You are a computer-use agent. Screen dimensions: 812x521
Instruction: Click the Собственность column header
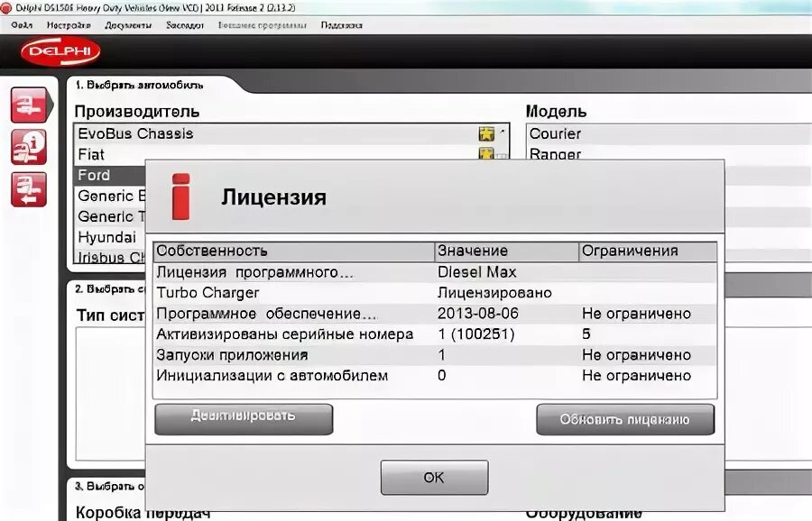coord(293,251)
